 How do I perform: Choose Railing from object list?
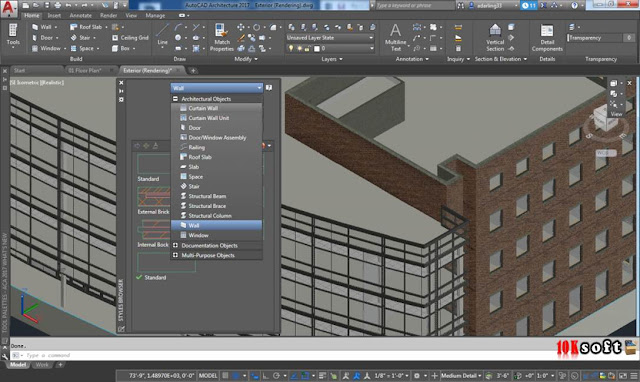pos(216,147)
